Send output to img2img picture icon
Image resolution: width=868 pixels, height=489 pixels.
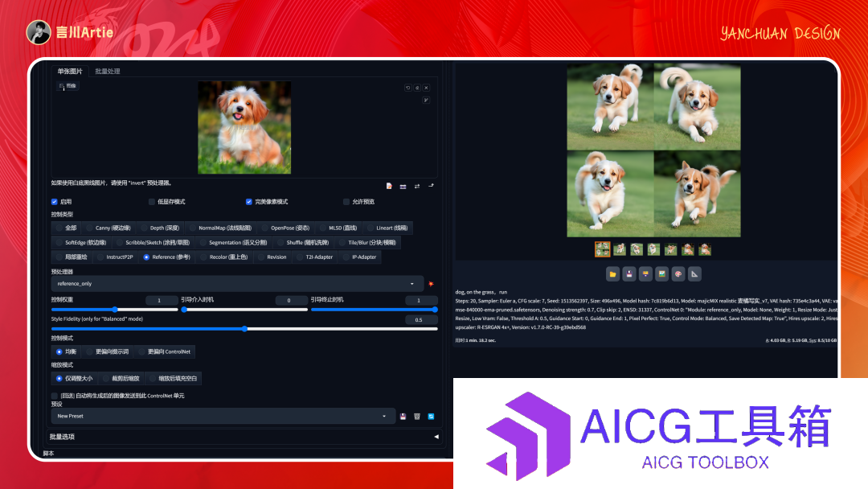pos(662,273)
